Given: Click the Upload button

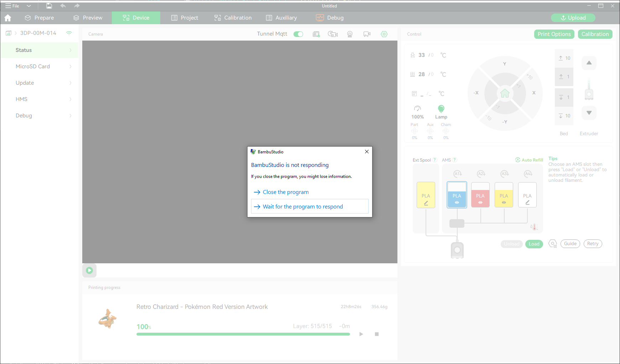Looking at the screenshot, I should 573,18.
